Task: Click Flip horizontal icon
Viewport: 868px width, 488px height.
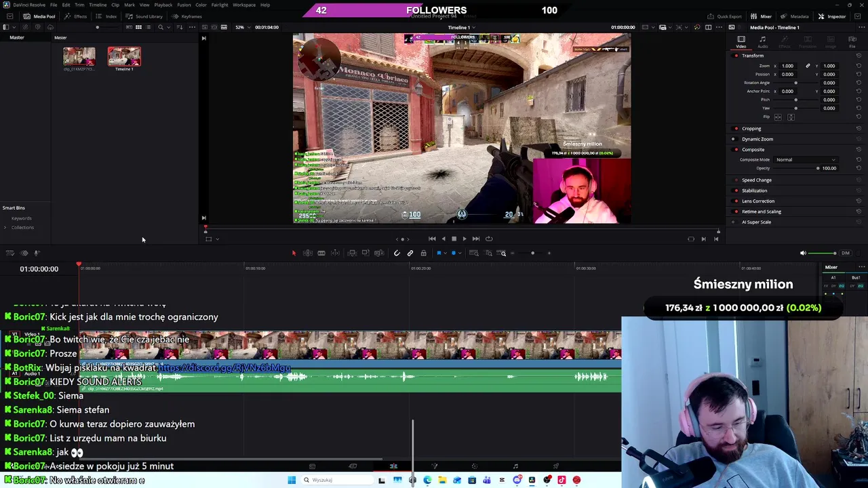Action: pyautogui.click(x=778, y=117)
